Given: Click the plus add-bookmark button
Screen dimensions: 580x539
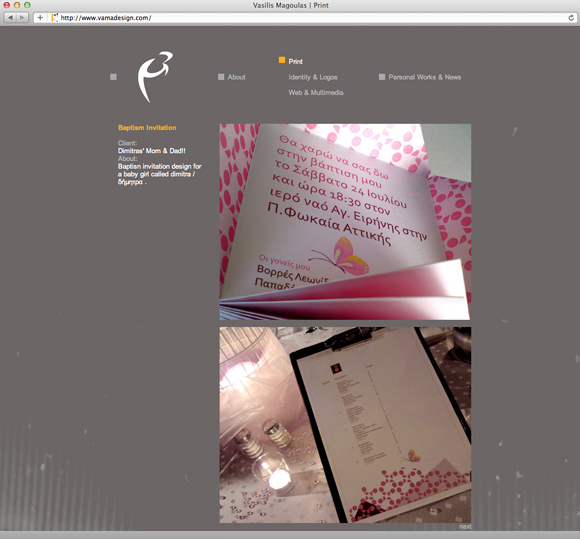Looking at the screenshot, I should tap(40, 17).
